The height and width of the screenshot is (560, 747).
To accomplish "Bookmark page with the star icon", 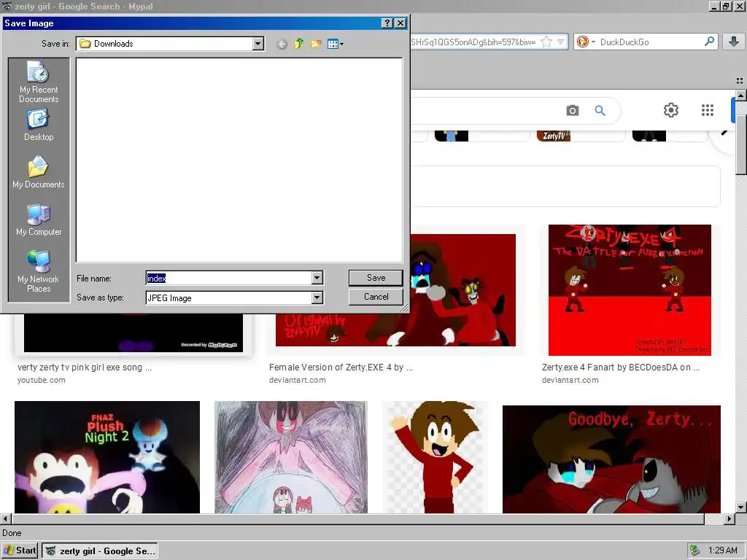I will click(546, 42).
